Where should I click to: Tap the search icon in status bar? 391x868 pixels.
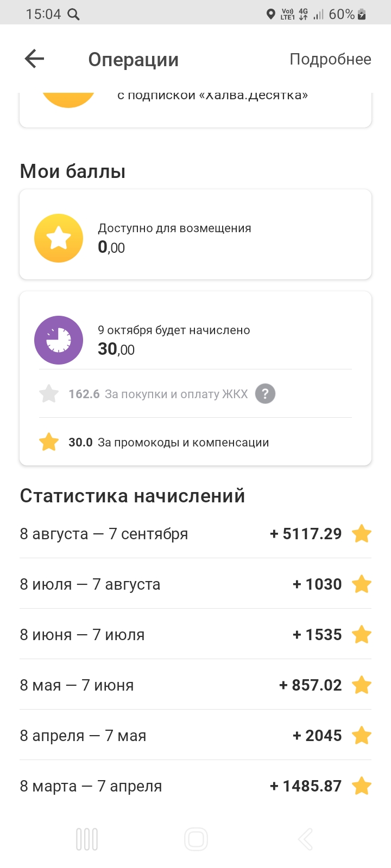pos(73,15)
